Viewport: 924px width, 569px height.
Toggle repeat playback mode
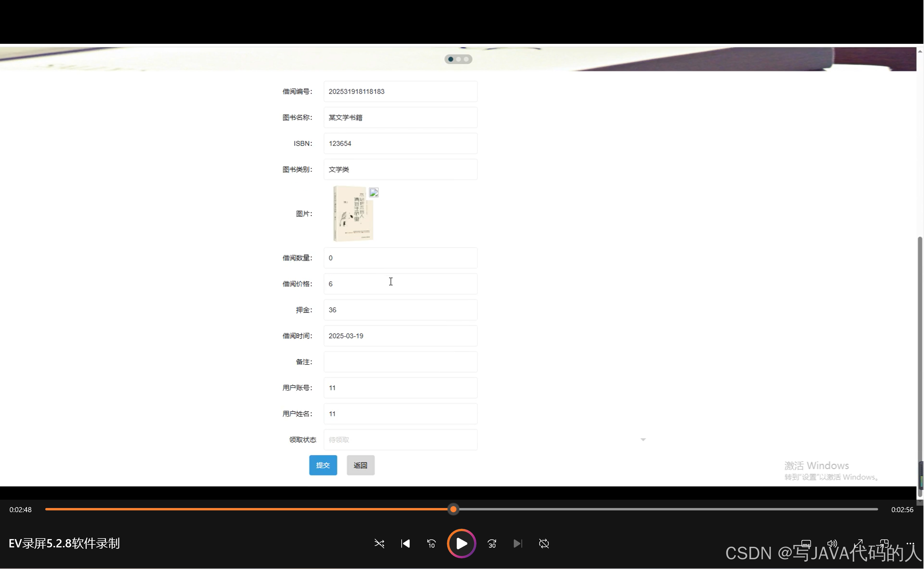point(544,544)
